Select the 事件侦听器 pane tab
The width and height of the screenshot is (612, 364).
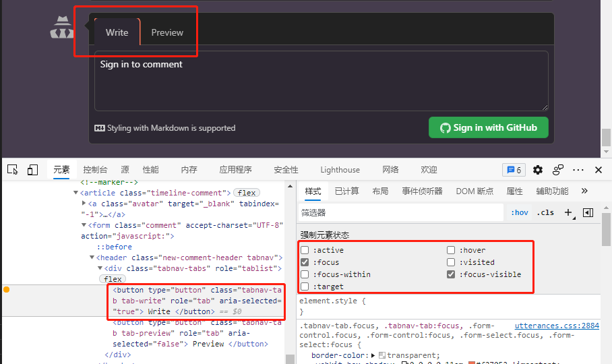point(423,191)
